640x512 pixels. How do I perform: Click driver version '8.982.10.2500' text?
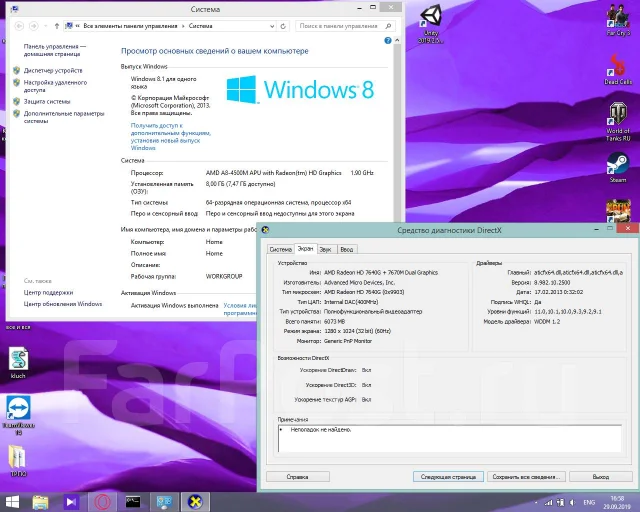pyautogui.click(x=552, y=283)
